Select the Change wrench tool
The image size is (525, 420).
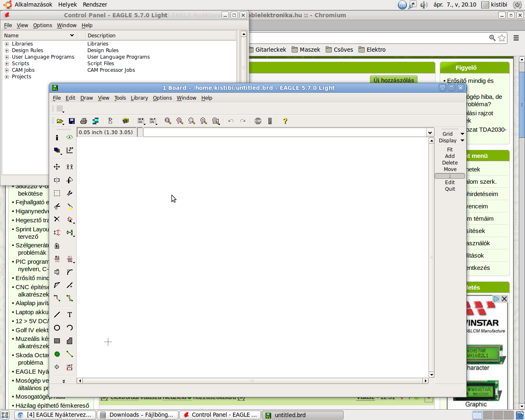click(70, 193)
